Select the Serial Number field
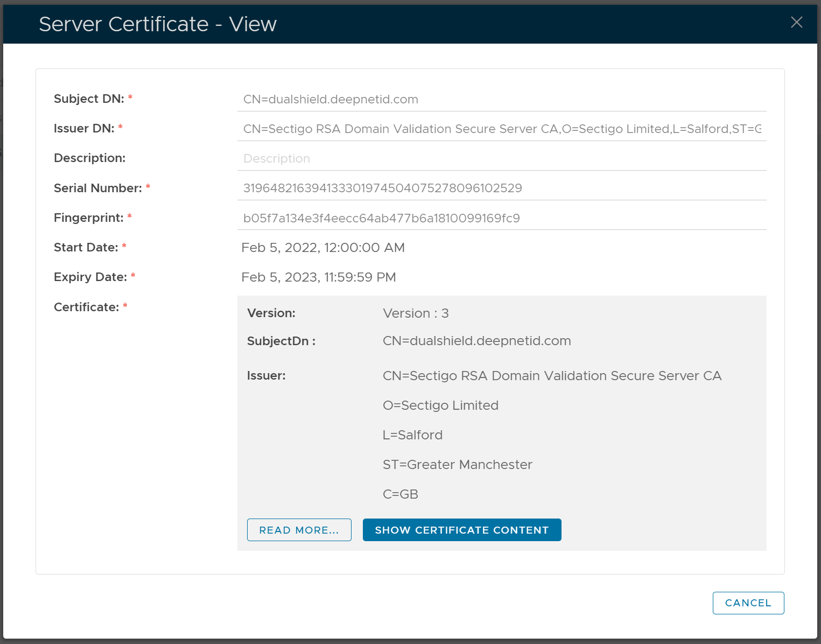Screen dimensions: 821x644 pyautogui.click(x=501, y=188)
